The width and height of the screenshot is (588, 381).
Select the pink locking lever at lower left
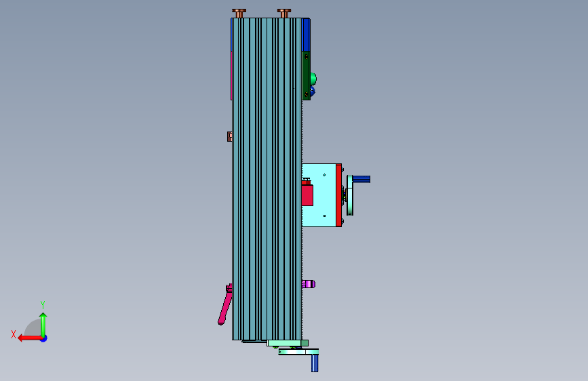coord(225,304)
